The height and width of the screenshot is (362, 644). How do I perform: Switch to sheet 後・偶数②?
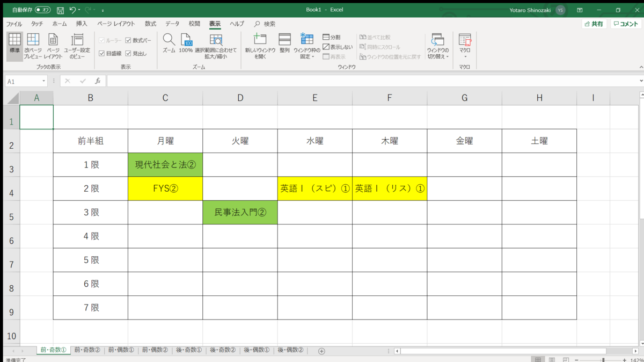(x=290, y=350)
